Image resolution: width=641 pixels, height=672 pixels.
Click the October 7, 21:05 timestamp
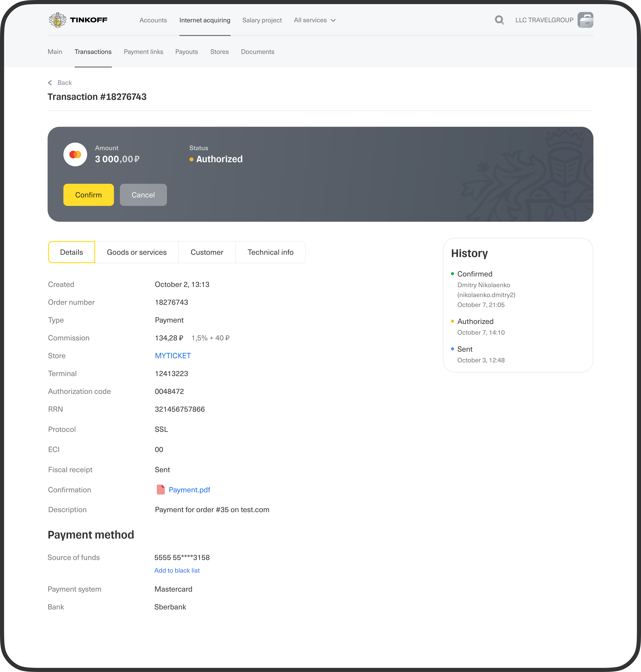(481, 305)
